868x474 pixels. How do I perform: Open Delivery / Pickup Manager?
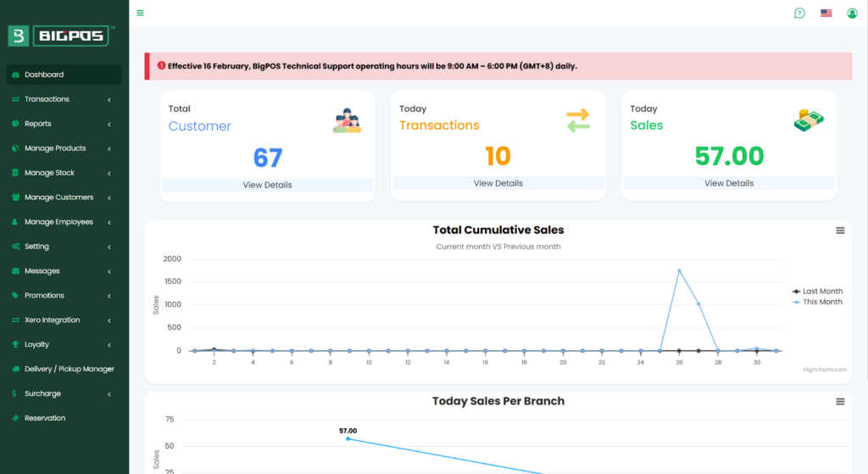[x=69, y=369]
